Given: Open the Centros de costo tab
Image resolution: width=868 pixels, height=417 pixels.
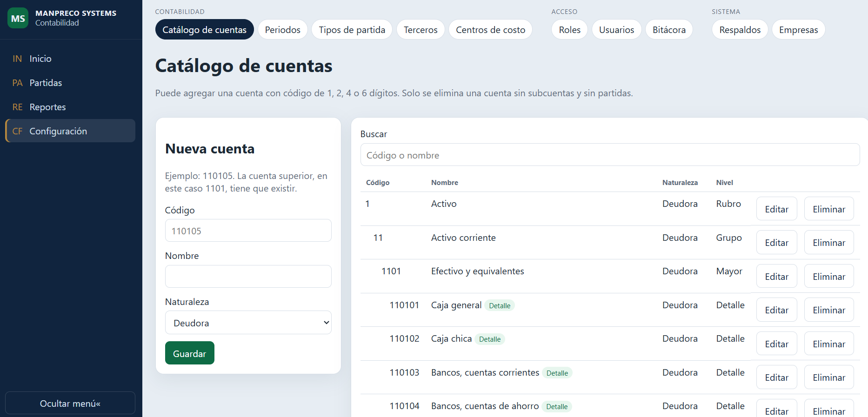Looking at the screenshot, I should [x=491, y=30].
